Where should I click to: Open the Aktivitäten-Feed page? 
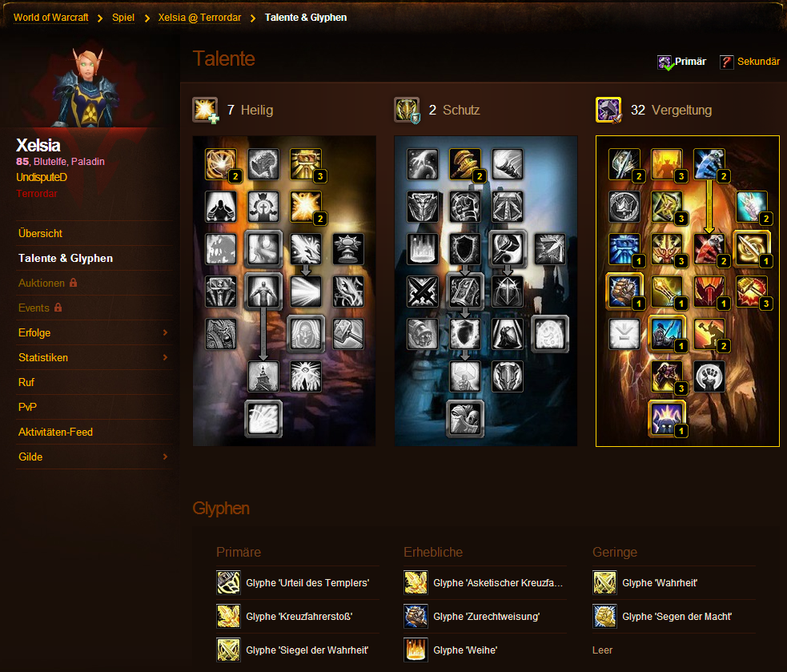pos(55,432)
